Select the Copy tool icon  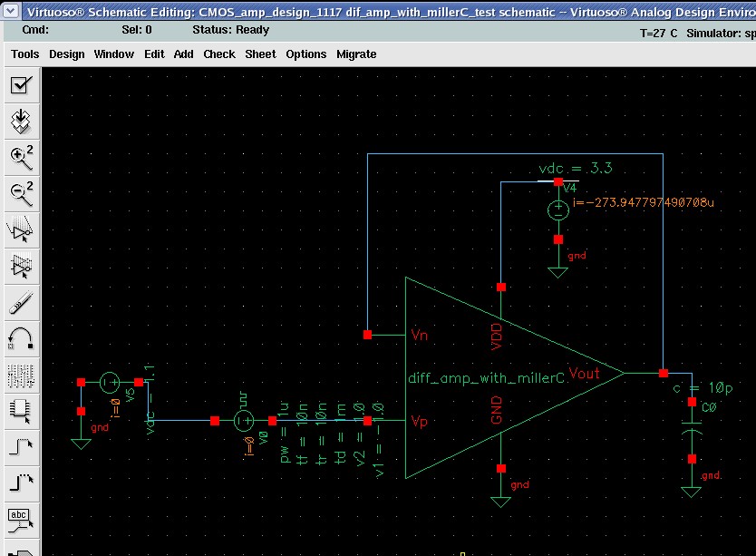[21, 265]
